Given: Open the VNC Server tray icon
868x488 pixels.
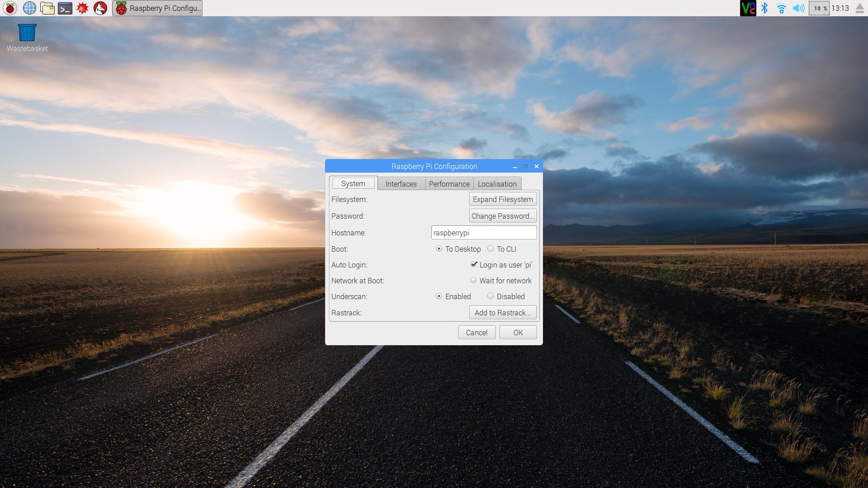Looking at the screenshot, I should pyautogui.click(x=748, y=8).
